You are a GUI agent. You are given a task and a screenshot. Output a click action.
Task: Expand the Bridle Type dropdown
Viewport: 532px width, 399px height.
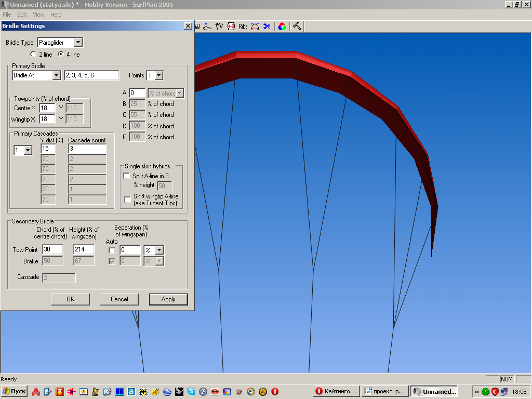78,43
